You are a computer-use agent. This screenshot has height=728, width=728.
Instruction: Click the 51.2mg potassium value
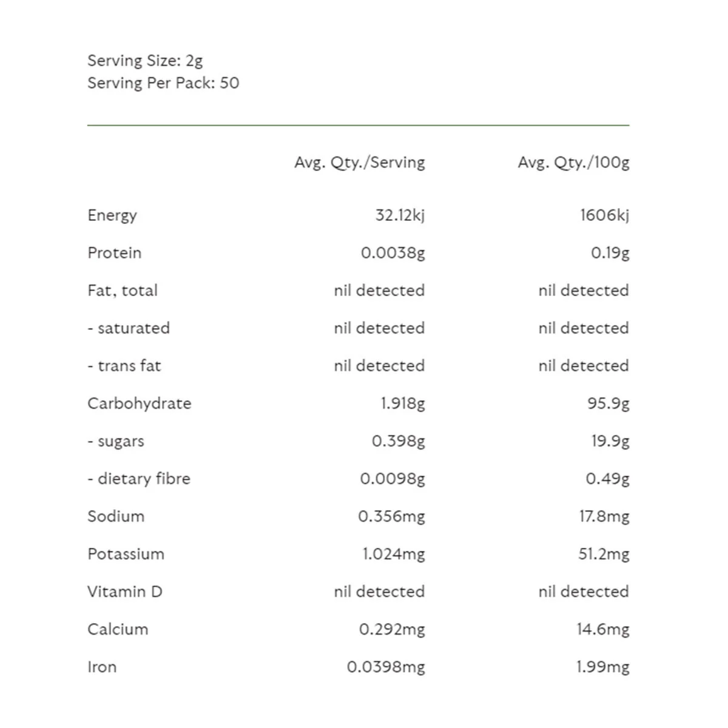604,554
